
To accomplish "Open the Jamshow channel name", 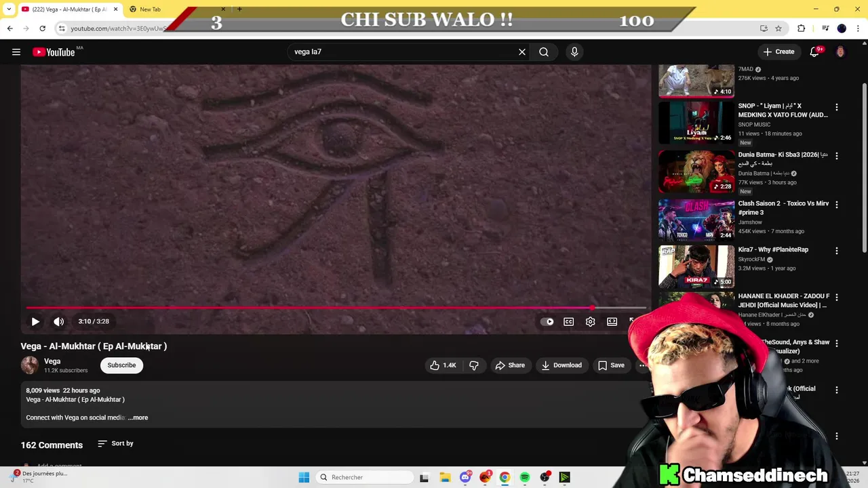I will [x=750, y=222].
